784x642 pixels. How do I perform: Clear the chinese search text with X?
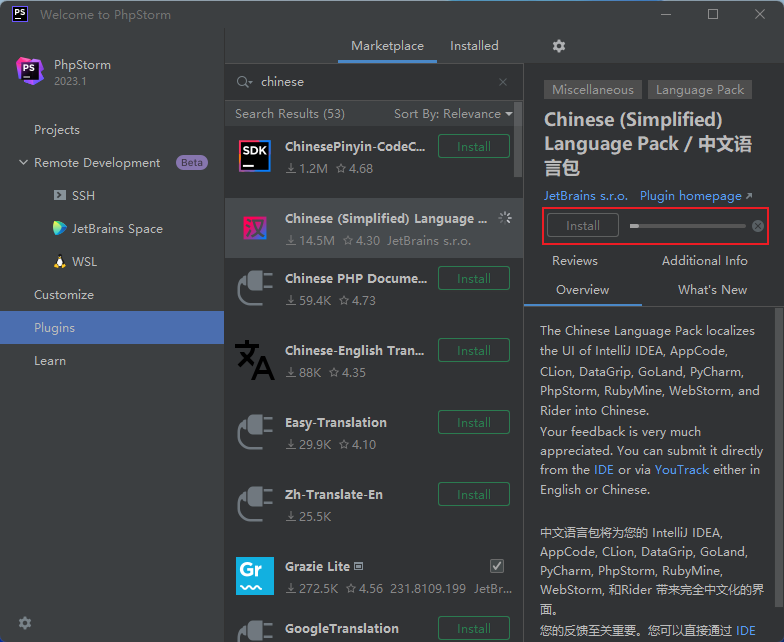(503, 82)
